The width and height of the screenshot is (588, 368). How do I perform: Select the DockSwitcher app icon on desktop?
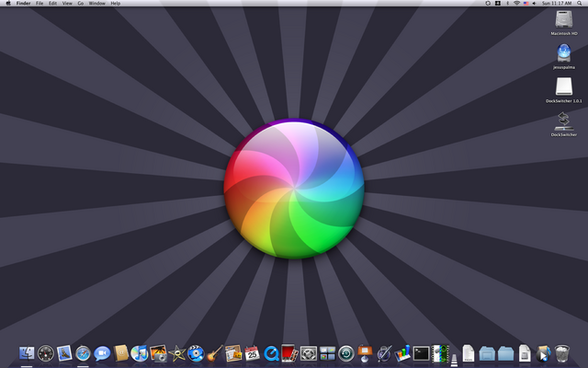563,121
